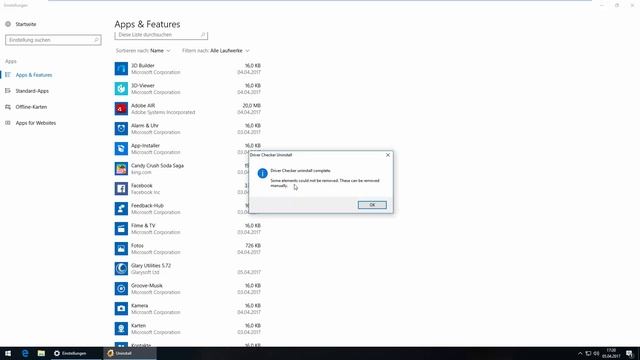Click OK in the Driver Checker dialog
This screenshot has width=640, height=360.
(372, 205)
